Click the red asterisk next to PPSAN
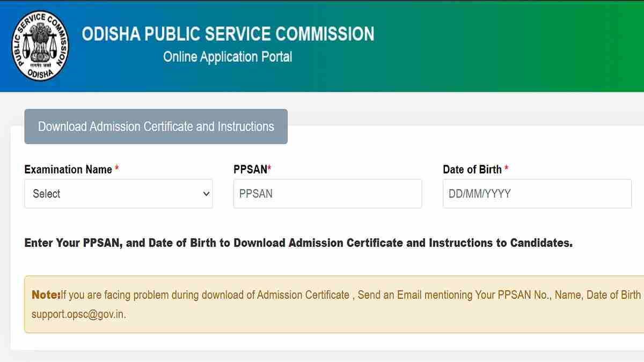The width and height of the screenshot is (644, 362). coord(269,168)
